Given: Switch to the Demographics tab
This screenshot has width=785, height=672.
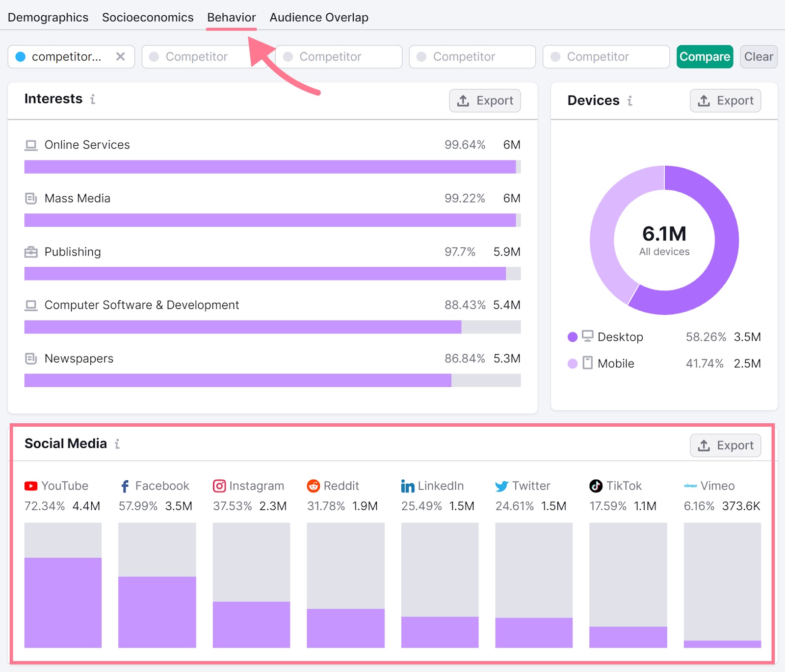Looking at the screenshot, I should point(48,17).
